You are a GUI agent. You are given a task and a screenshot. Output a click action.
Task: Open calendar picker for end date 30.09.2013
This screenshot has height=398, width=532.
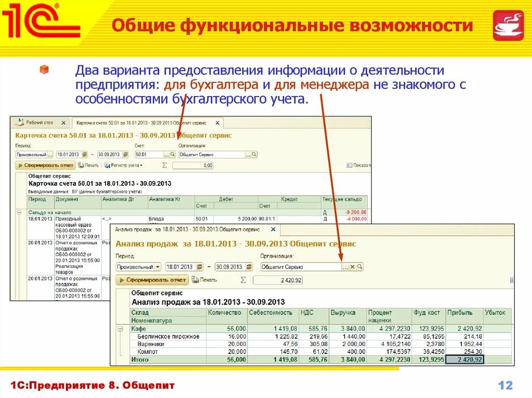pyautogui.click(x=126, y=154)
